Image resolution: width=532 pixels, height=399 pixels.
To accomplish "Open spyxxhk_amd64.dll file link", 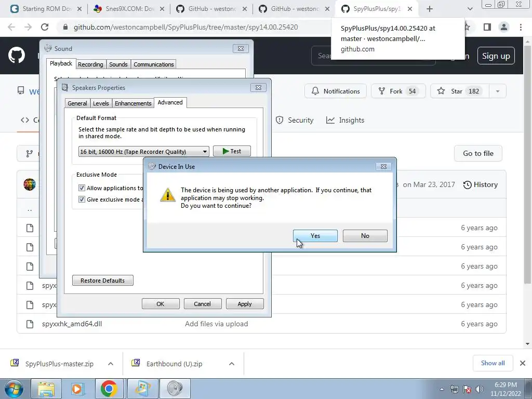I will click(72, 324).
